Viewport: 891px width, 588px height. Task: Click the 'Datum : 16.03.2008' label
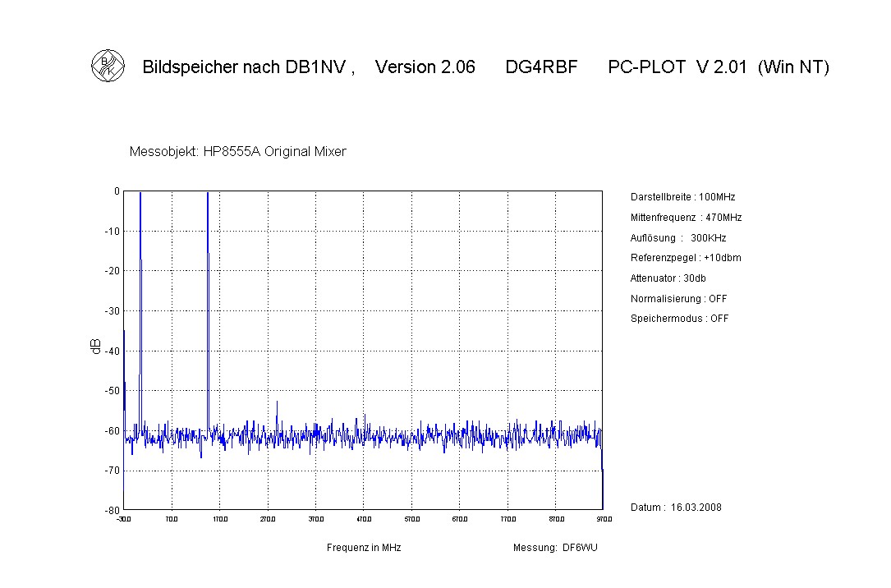(676, 507)
